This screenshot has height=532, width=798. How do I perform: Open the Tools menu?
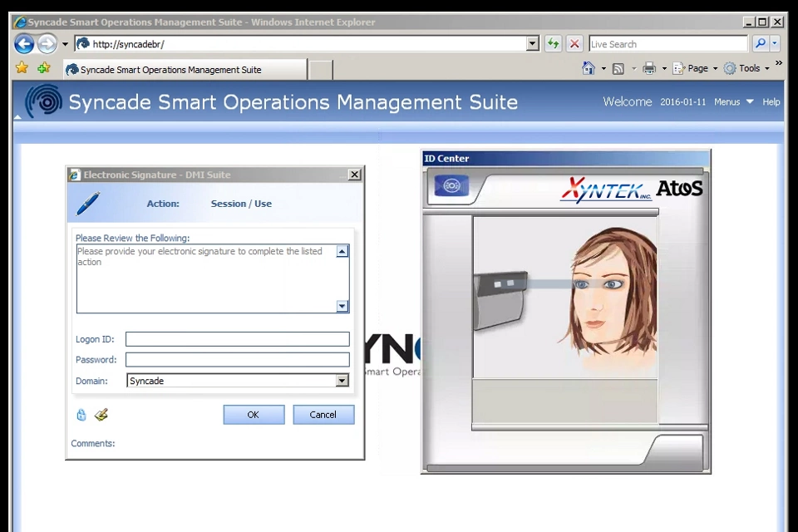click(746, 68)
